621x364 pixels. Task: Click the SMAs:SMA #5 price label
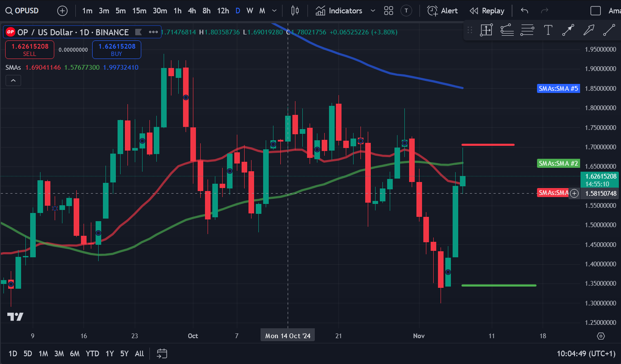pyautogui.click(x=559, y=89)
